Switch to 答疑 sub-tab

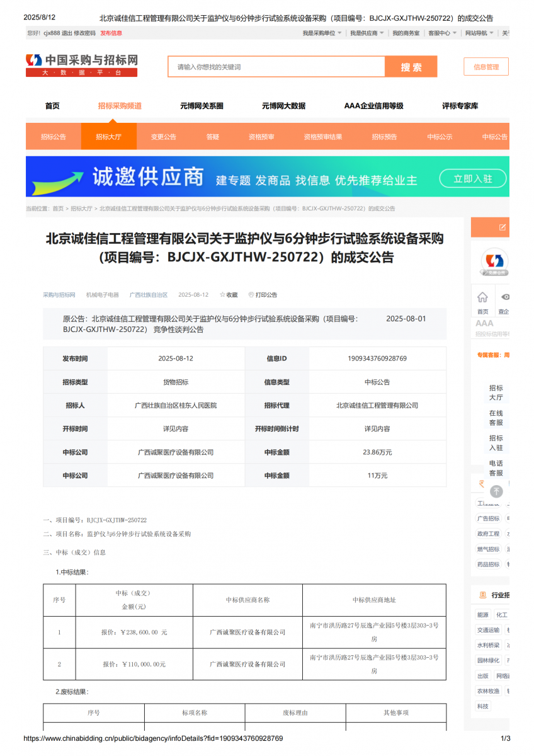click(x=213, y=137)
